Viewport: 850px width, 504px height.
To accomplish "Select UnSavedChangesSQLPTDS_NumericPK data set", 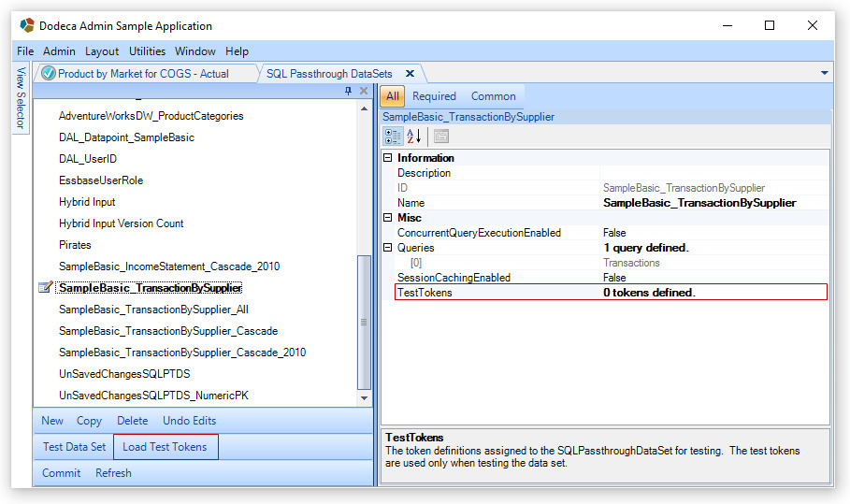I will tap(153, 396).
